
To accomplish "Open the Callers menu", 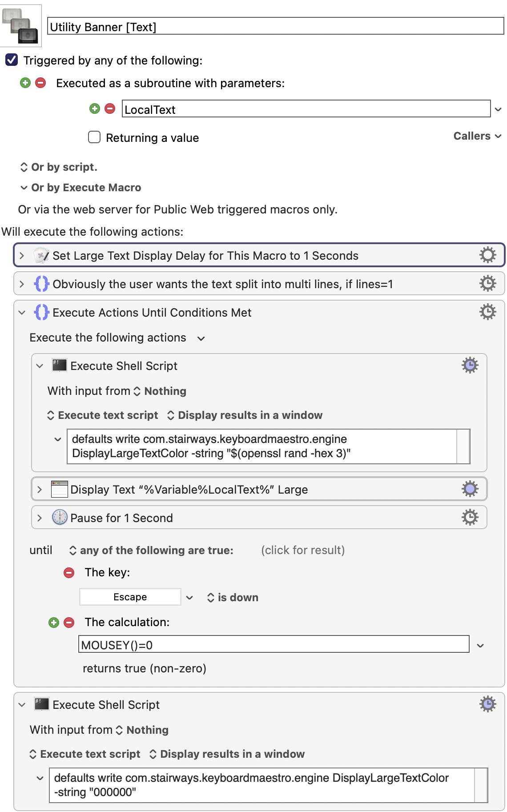I will tap(477, 136).
